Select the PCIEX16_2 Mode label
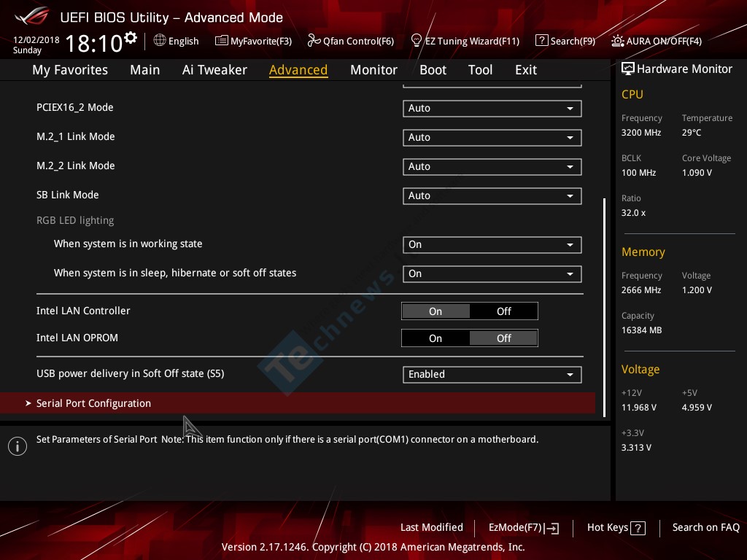Viewport: 747px width, 560px height. point(75,108)
